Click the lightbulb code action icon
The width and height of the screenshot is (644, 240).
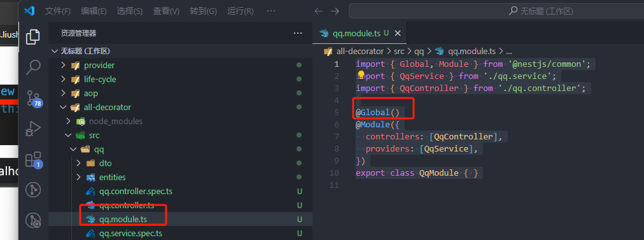361,74
